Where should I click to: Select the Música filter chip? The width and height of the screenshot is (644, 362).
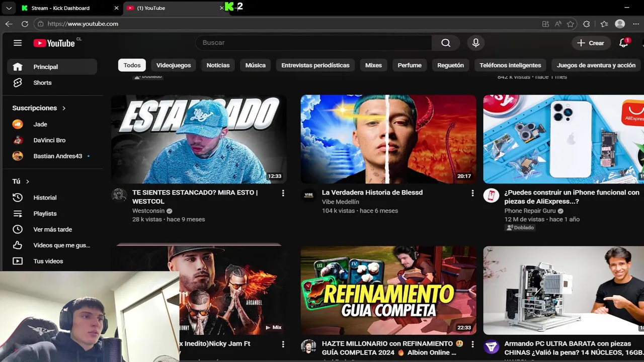[x=256, y=65]
